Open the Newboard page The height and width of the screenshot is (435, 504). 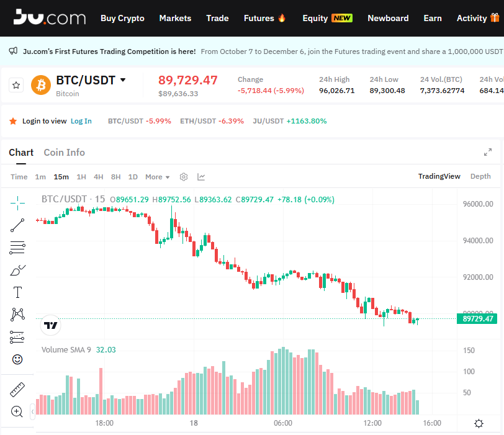coord(388,19)
